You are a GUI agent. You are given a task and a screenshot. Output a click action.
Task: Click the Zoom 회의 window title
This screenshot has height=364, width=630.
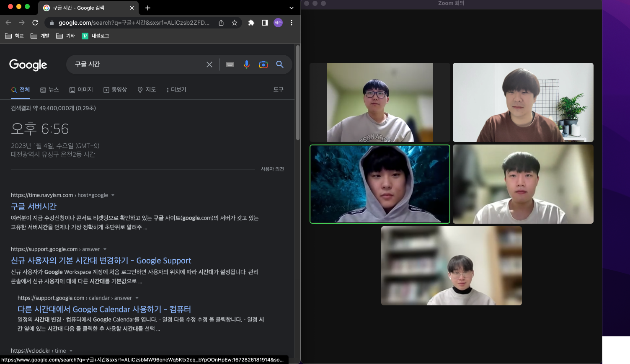451,3
